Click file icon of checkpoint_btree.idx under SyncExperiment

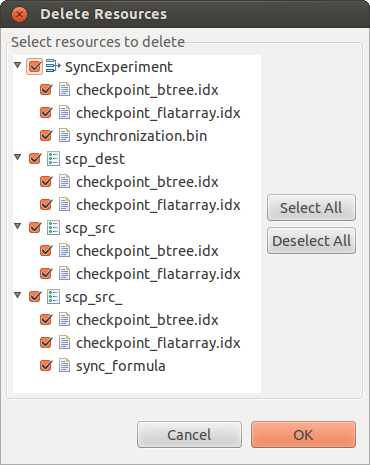[x=64, y=90]
